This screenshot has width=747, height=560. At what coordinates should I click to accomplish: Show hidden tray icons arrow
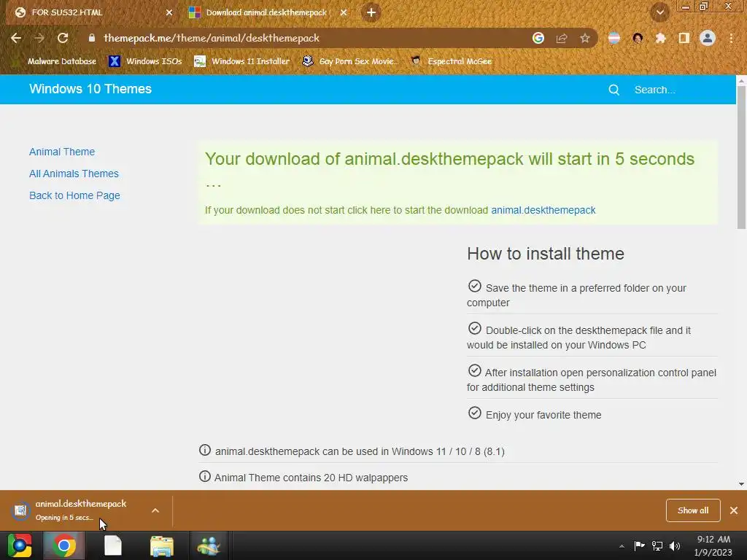coord(622,546)
